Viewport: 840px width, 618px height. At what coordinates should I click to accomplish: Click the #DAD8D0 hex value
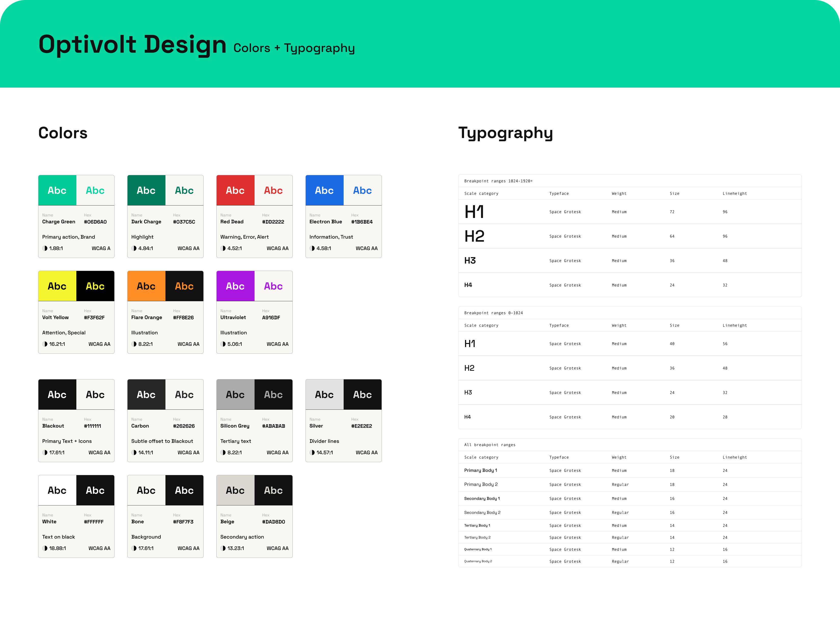coord(273,522)
